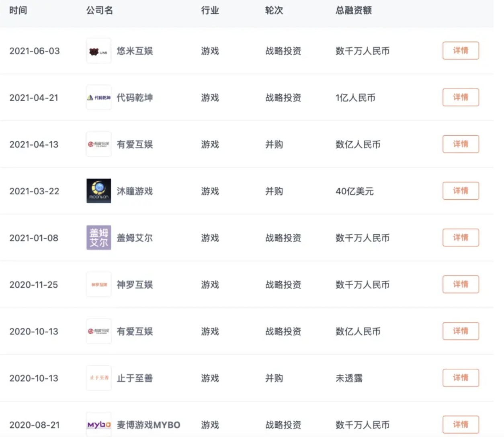Click the 代码乾坤 company logo

click(98, 98)
